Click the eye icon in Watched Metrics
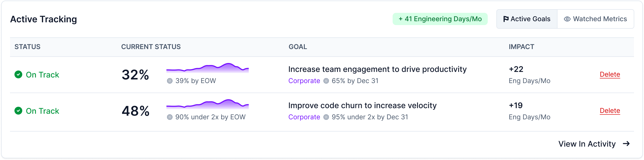 point(567,19)
